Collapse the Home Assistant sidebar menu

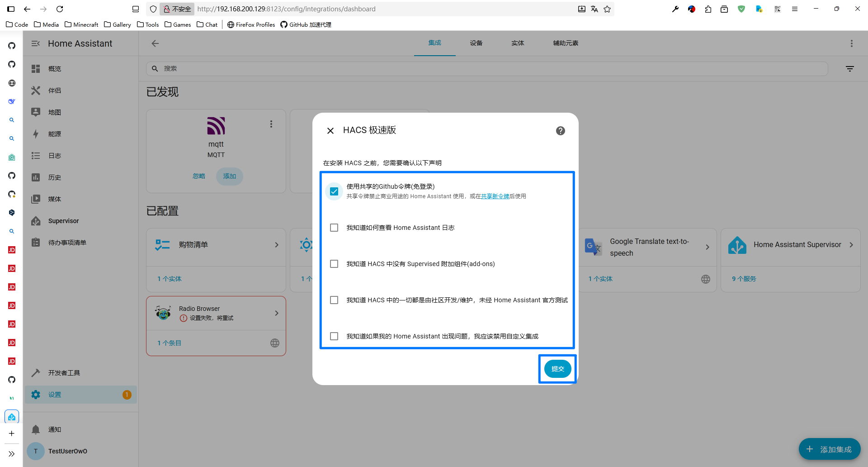coord(36,43)
